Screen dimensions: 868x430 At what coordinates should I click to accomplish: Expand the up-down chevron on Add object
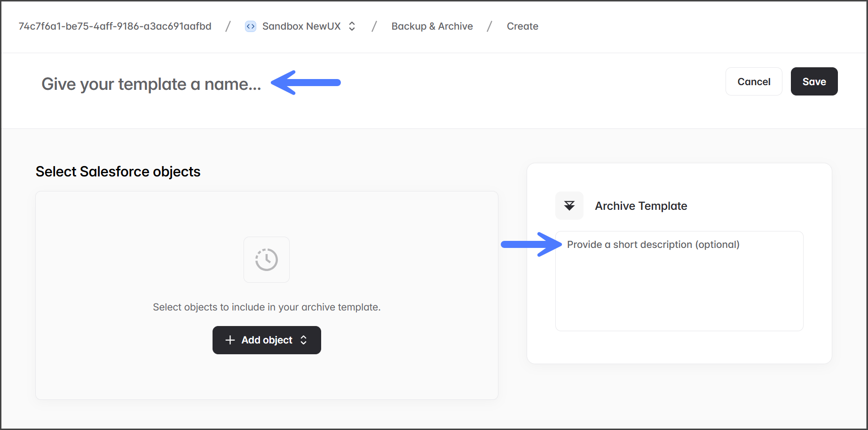(x=304, y=340)
